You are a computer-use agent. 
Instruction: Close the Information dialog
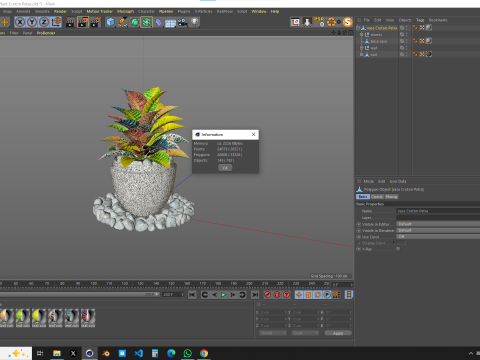pos(254,134)
